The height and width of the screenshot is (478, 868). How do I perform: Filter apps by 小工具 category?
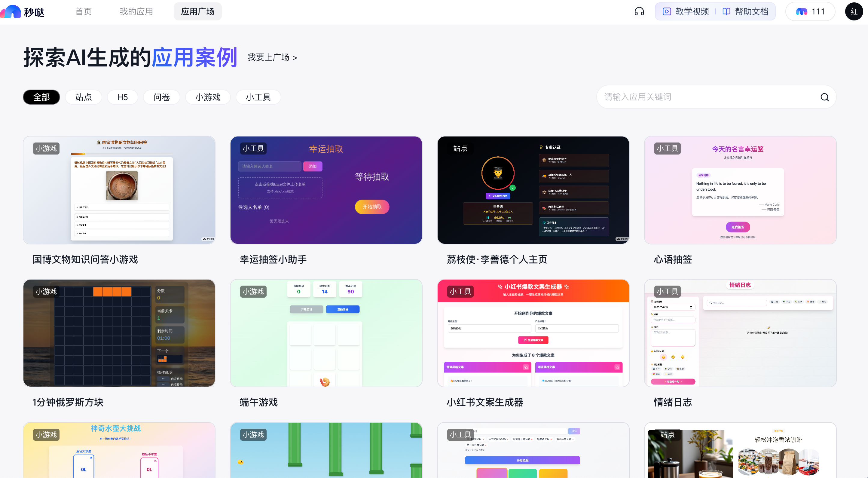(x=258, y=97)
